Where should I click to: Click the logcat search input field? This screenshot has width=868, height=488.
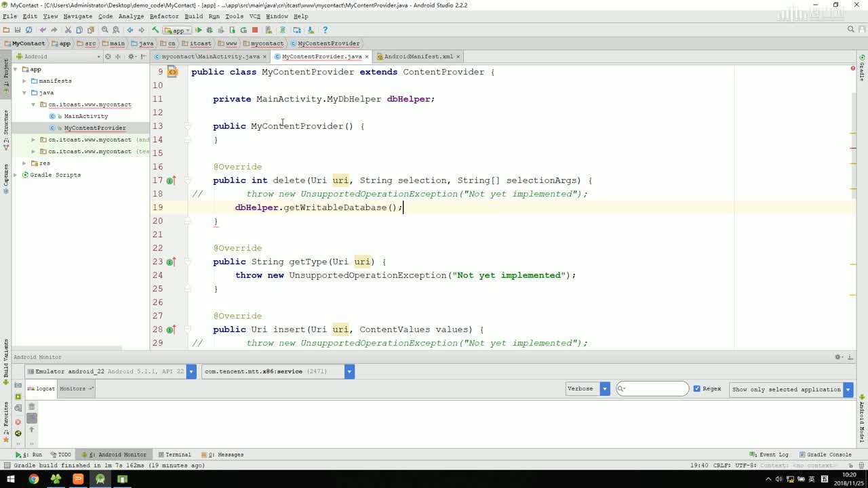pos(652,388)
